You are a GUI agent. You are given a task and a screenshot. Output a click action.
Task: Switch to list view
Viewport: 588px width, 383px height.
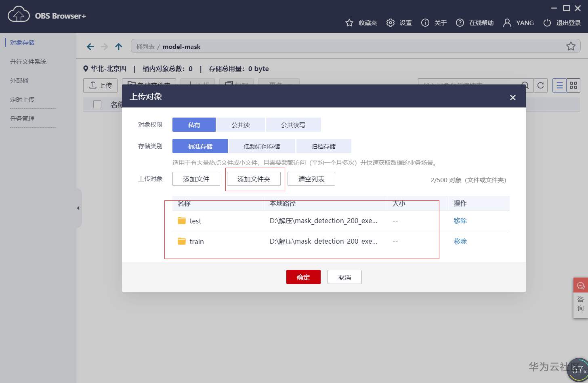559,85
